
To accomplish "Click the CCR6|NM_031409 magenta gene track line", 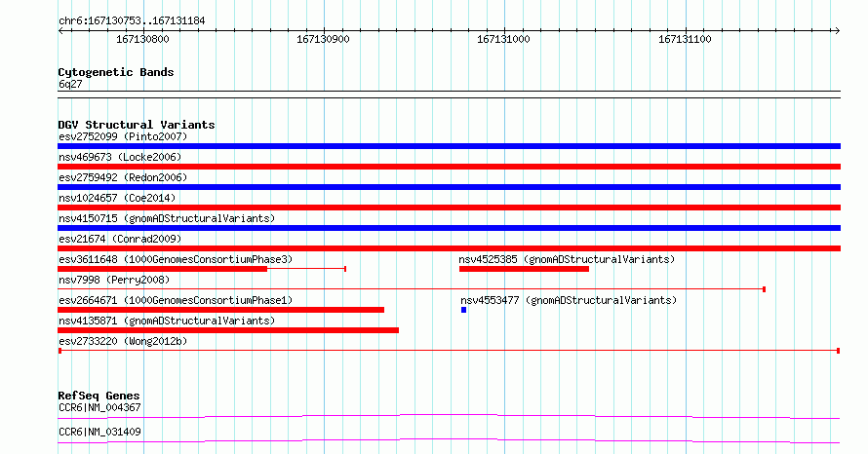I will coord(449,440).
